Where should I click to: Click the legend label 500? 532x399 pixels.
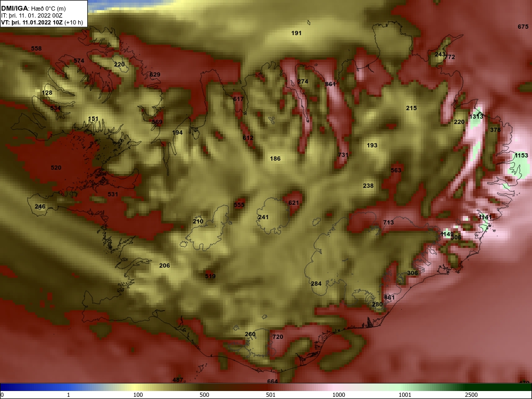(204, 395)
